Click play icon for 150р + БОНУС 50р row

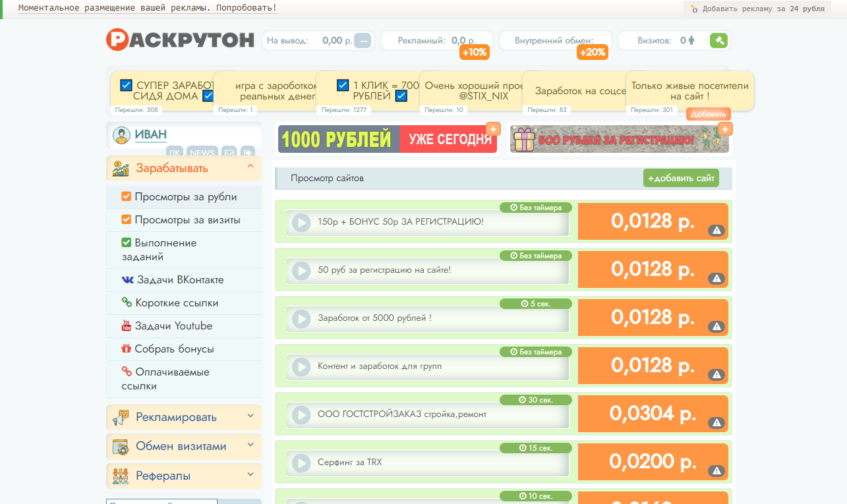point(301,222)
